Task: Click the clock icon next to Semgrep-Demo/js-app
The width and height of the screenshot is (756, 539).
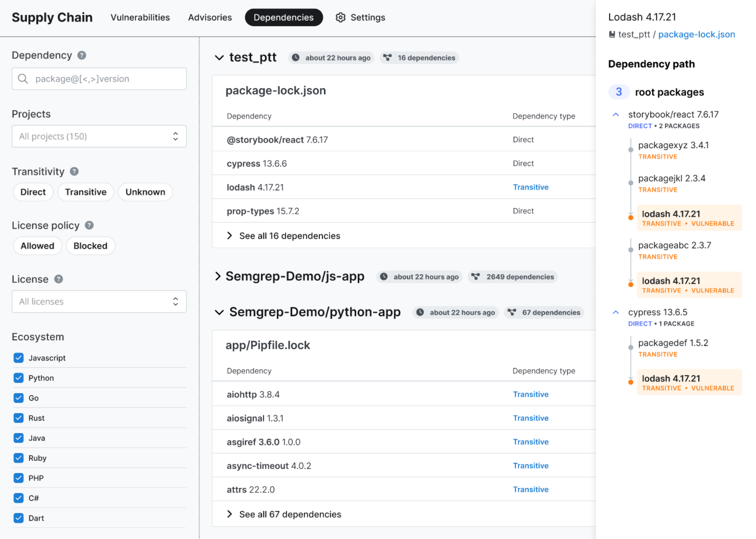Action: (384, 277)
